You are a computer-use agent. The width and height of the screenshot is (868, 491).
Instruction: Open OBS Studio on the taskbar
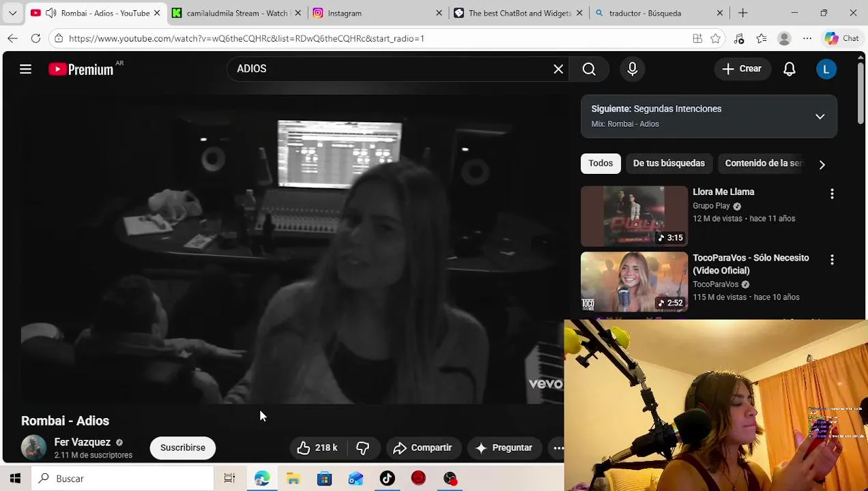pyautogui.click(x=450, y=479)
